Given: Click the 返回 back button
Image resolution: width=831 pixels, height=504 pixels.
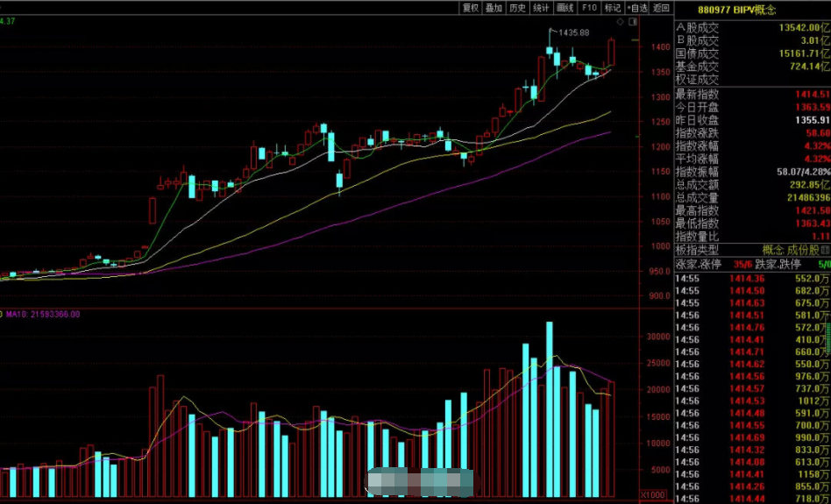Looking at the screenshot, I should point(661,7).
